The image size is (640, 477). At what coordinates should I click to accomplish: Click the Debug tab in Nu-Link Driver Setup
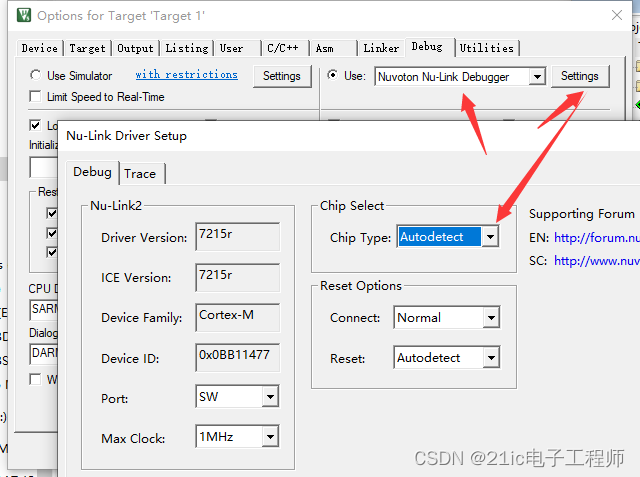92,172
